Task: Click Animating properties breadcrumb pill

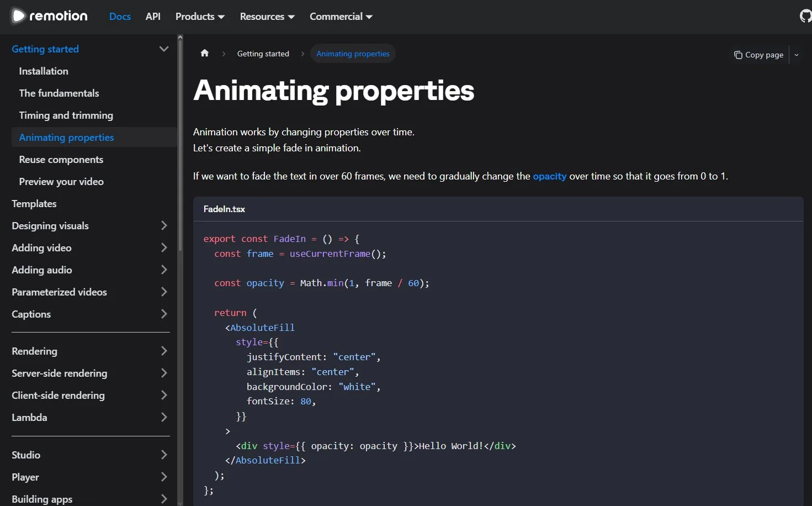Action: (353, 54)
